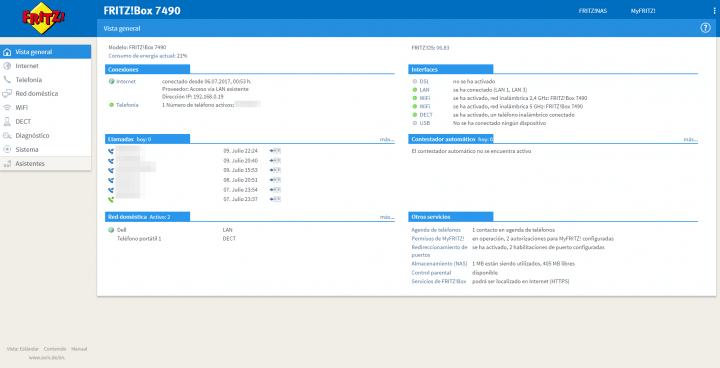Open Agenda de teléfonos link
The width and height of the screenshot is (720, 368).
[x=436, y=230]
